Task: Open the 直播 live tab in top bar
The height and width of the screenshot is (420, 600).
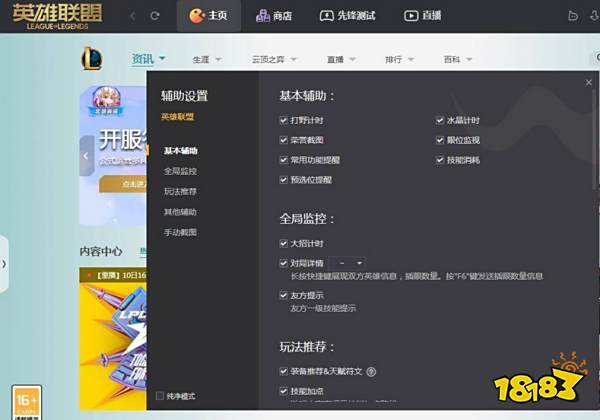Action: pyautogui.click(x=422, y=16)
